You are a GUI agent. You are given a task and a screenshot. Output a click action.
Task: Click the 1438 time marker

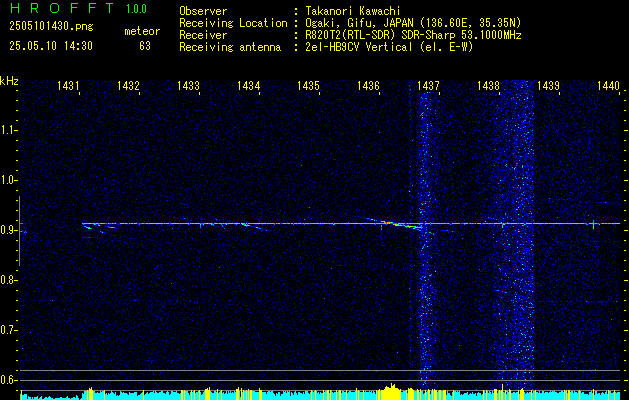point(488,85)
